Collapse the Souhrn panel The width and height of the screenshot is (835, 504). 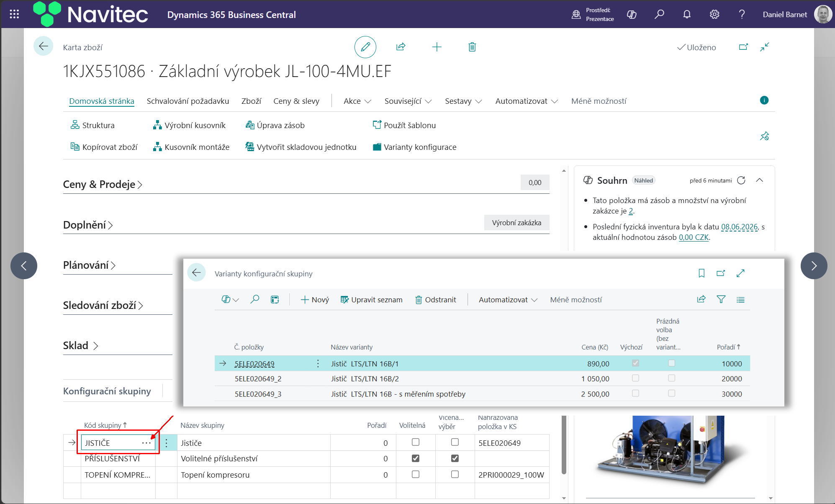(x=760, y=180)
